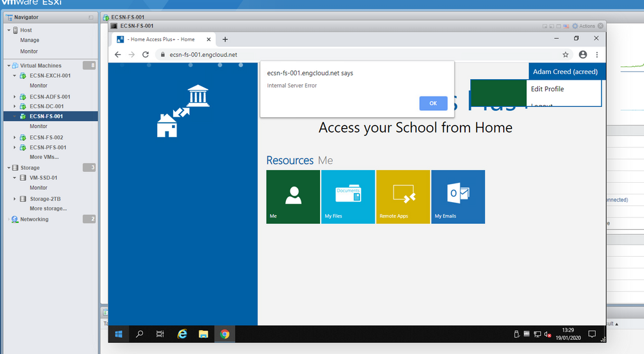The height and width of the screenshot is (354, 644).
Task: Click the address bar URL ecsn-fs-001.engcloud.net
Action: (x=204, y=55)
